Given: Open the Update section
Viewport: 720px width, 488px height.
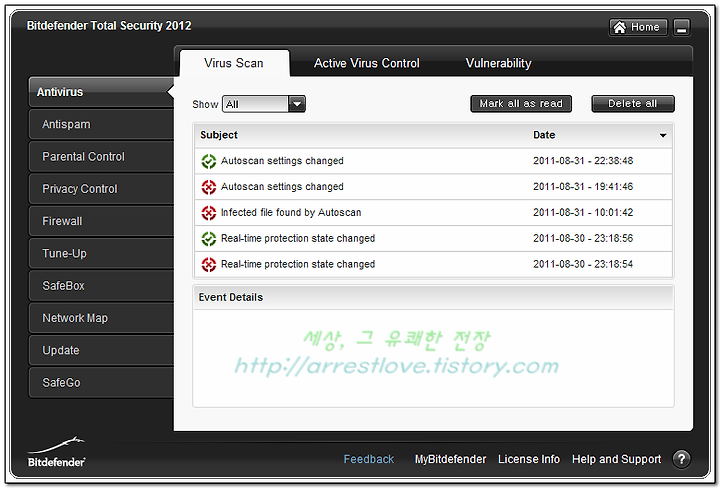Looking at the screenshot, I should click(x=101, y=350).
